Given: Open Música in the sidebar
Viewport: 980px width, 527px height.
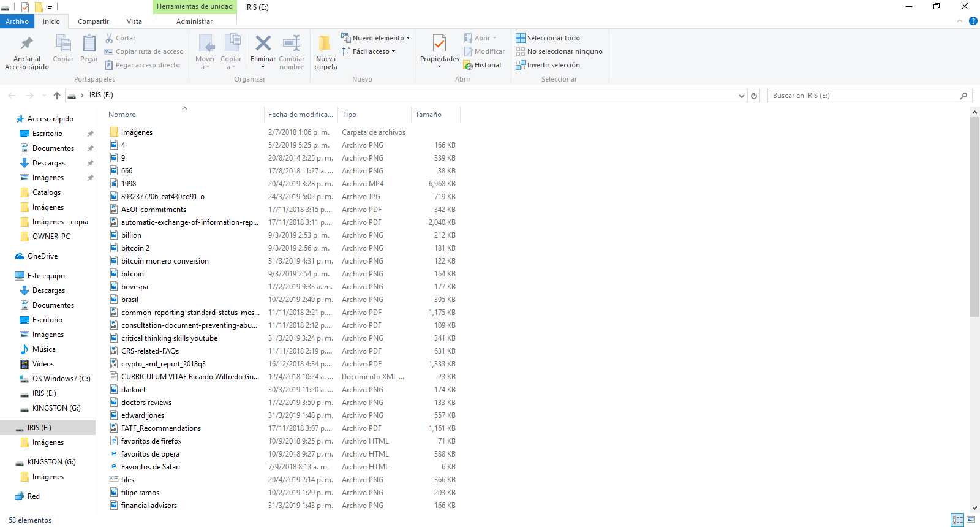Looking at the screenshot, I should point(43,349).
